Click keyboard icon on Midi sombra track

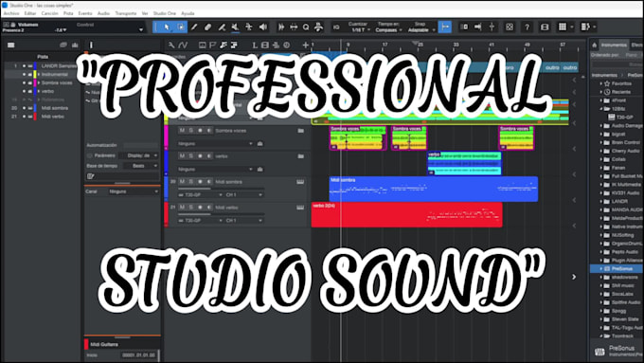click(300, 182)
